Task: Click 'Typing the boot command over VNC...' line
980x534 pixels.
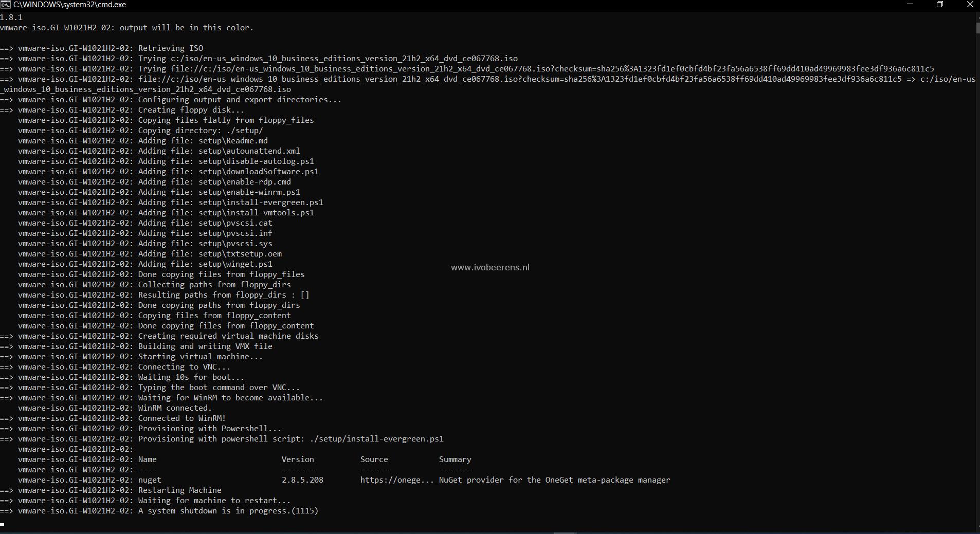Action: [219, 388]
